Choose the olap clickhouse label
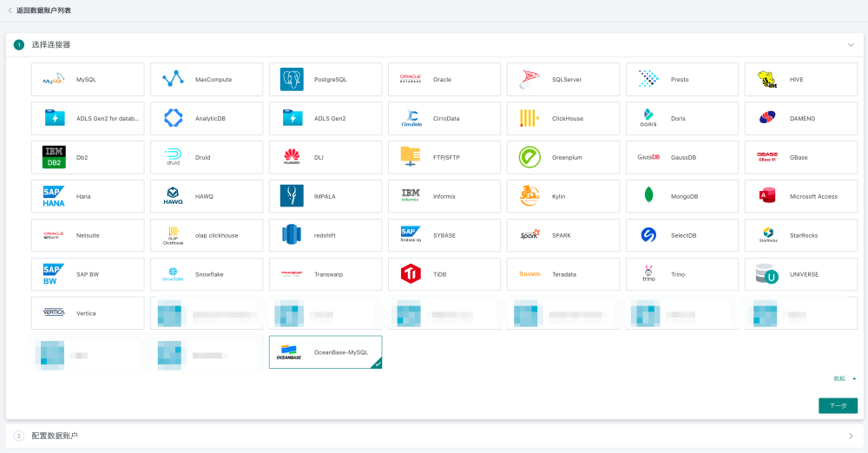This screenshot has height=453, width=868. pyautogui.click(x=216, y=235)
